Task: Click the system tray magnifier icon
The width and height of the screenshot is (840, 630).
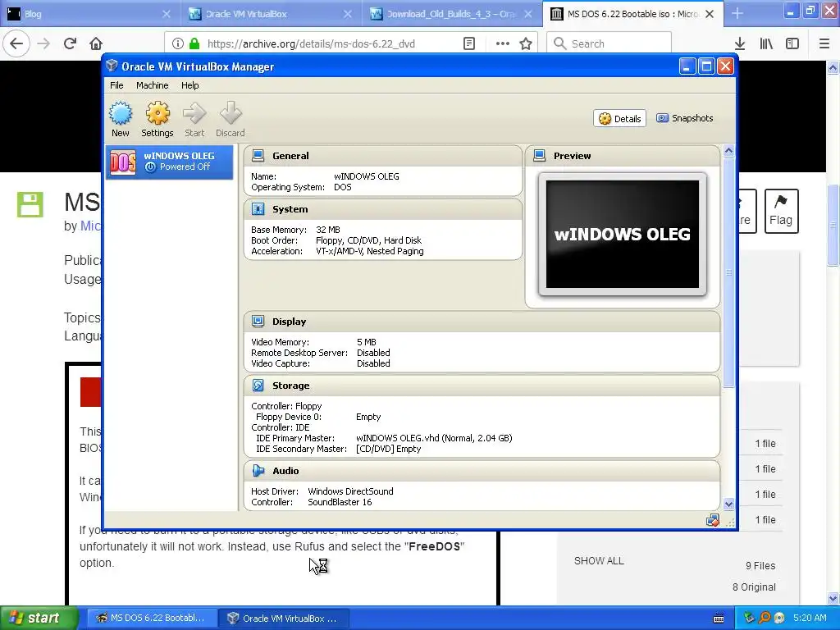Action: [765, 619]
